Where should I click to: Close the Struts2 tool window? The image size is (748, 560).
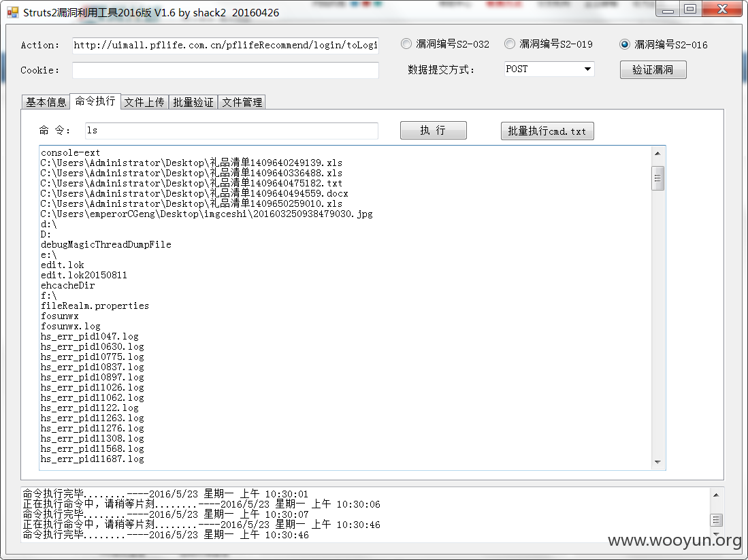tap(722, 10)
